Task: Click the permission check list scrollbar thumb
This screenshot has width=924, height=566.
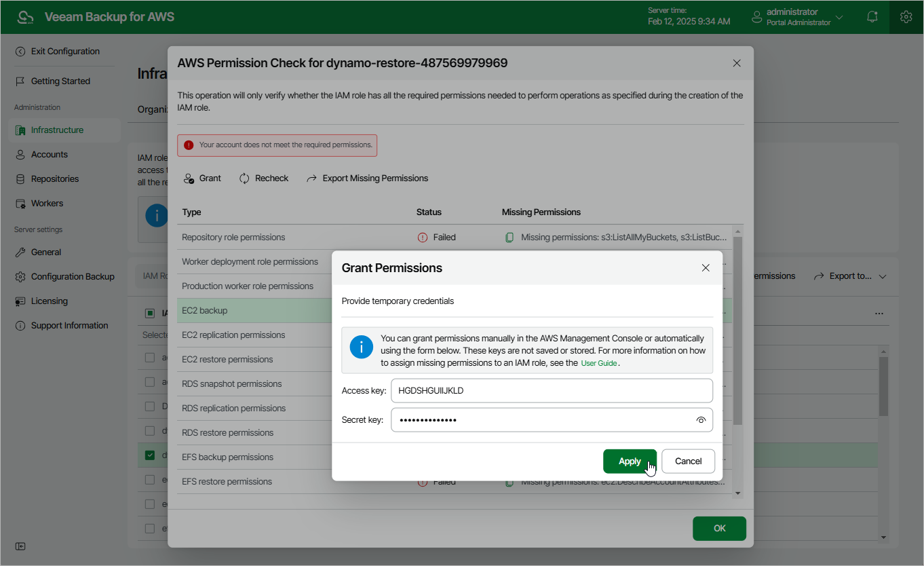Action: (x=738, y=331)
